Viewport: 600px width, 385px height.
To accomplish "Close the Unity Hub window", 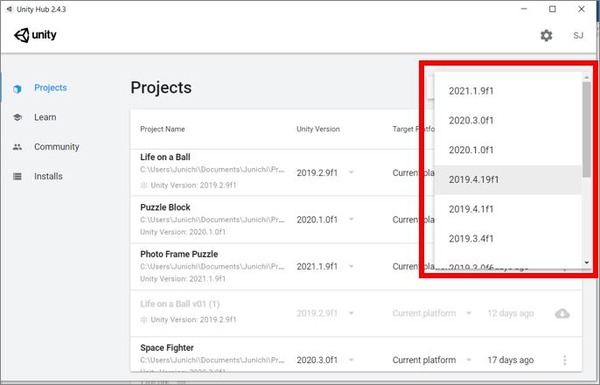I will click(581, 9).
